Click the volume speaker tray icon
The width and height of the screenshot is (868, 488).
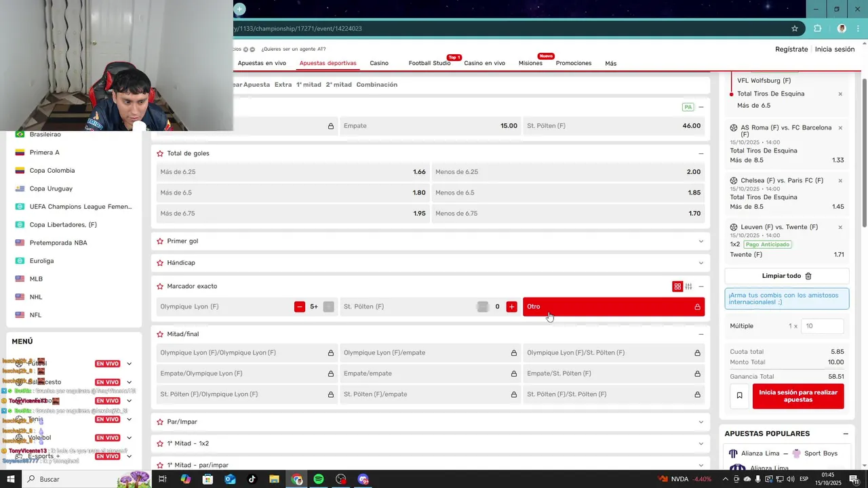[789, 479]
